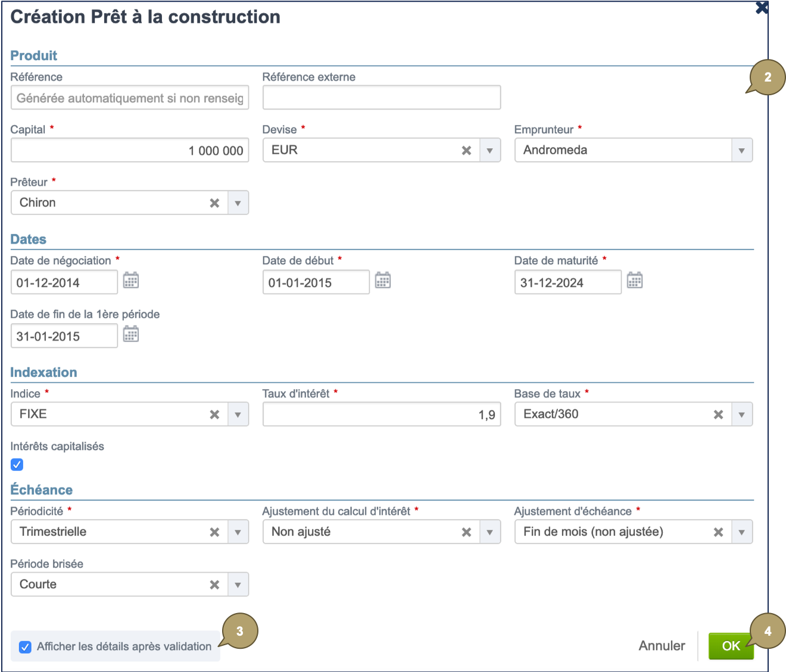Open the Emprunteur dropdown showing Andromeda
The width and height of the screenshot is (786, 672).
tap(742, 150)
